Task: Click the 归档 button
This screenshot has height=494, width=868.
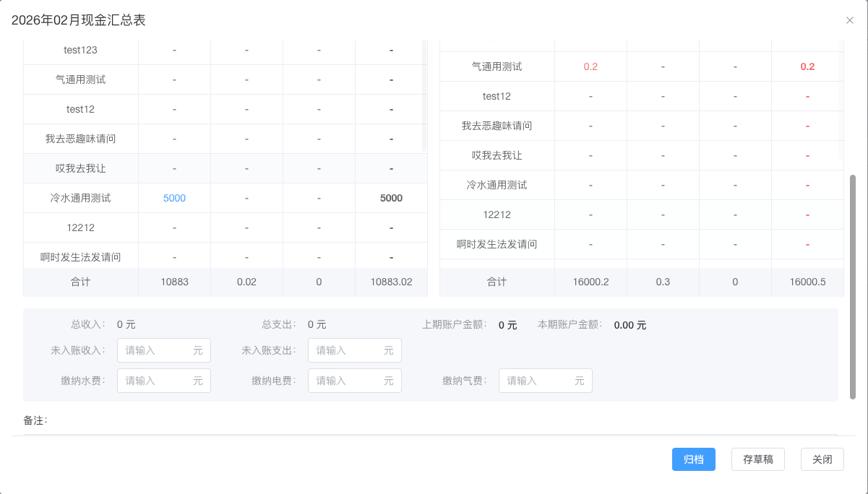Action: click(x=694, y=459)
